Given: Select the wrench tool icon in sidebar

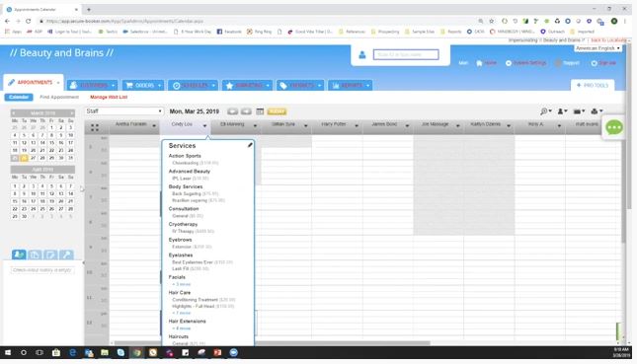Looking at the screenshot, I should pos(66,255).
